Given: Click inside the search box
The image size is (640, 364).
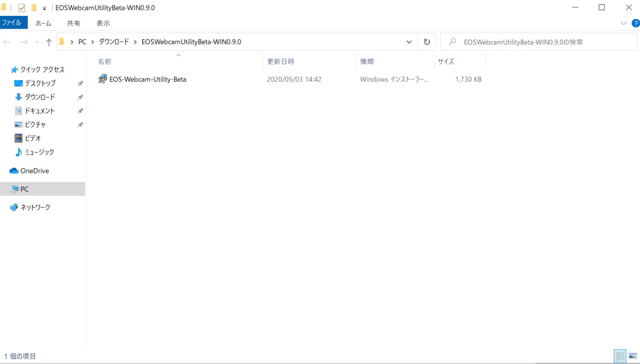Looking at the screenshot, I should 529,42.
